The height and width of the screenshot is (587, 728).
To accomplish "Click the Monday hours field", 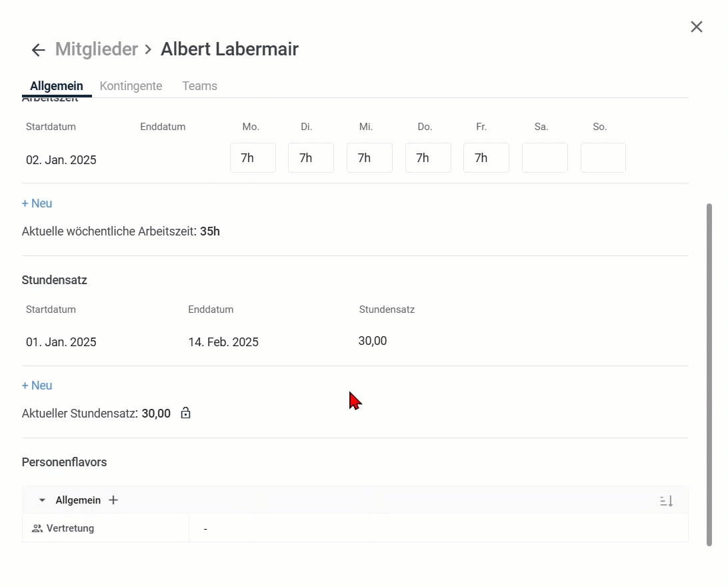I will coord(253,158).
